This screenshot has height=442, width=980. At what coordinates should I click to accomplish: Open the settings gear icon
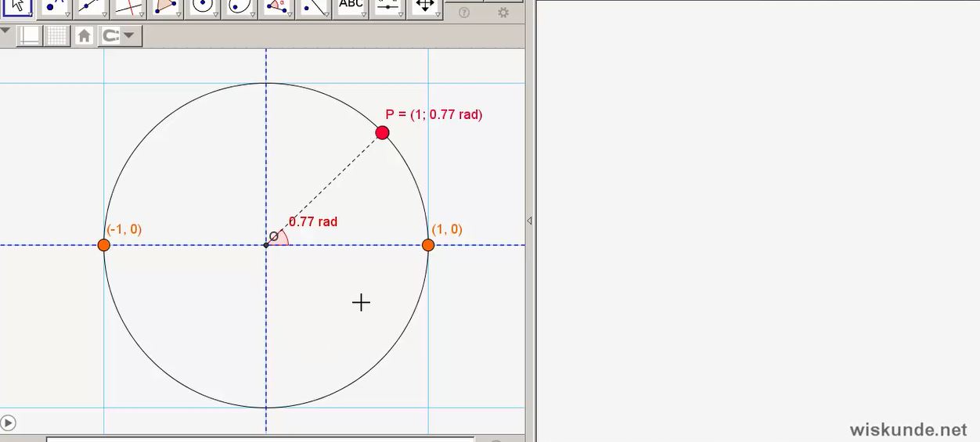click(503, 13)
